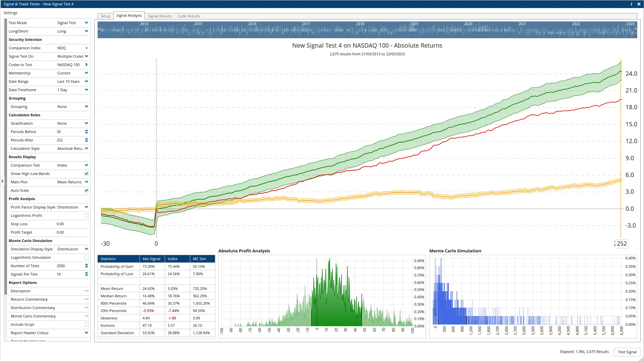644x362 pixels.
Task: Open Date Range dropdown
Action: point(87,81)
